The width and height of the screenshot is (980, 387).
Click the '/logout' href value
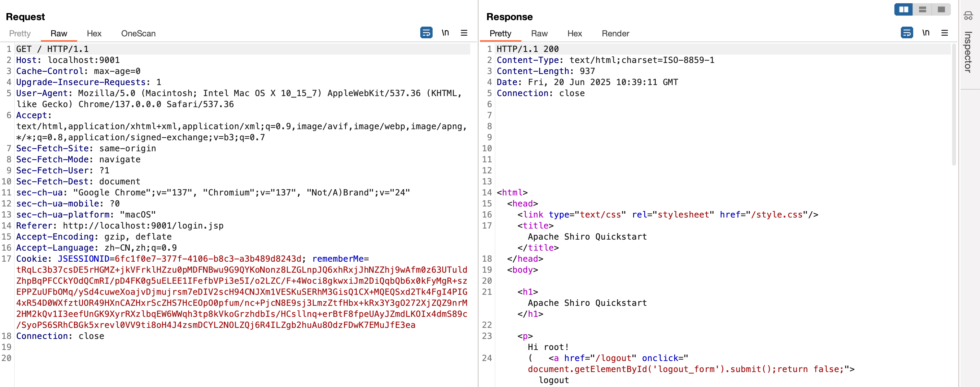(x=613, y=358)
